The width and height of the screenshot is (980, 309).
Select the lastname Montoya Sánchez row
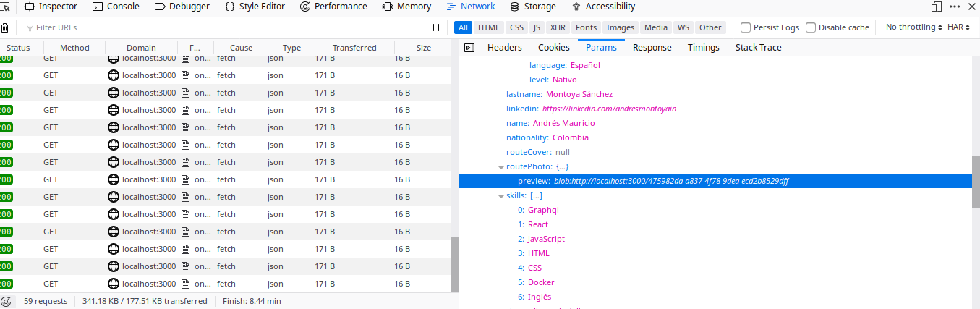tap(715, 94)
